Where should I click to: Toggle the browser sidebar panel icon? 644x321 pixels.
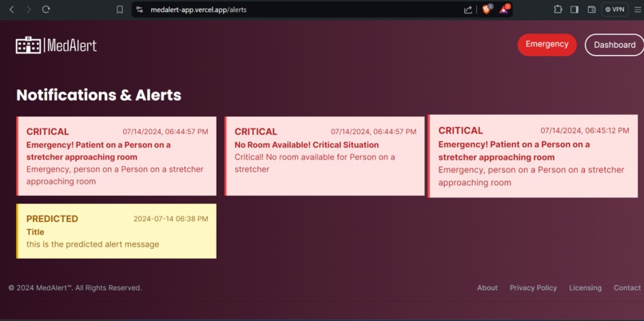(x=574, y=10)
